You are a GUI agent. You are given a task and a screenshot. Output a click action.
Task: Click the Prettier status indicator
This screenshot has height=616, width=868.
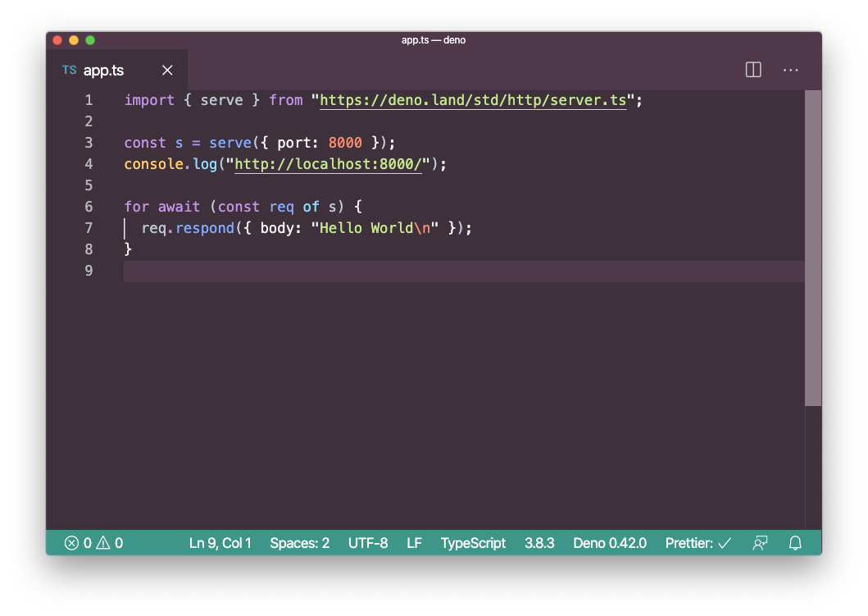click(x=698, y=543)
